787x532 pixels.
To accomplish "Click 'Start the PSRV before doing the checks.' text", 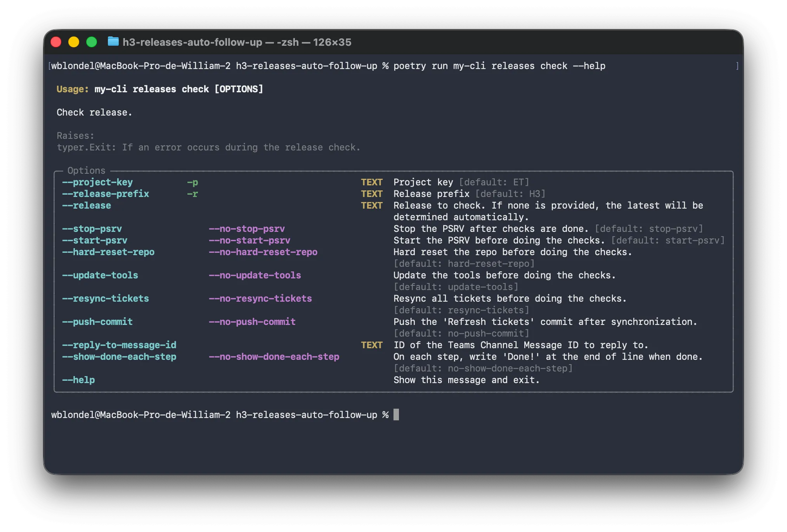I will [499, 240].
